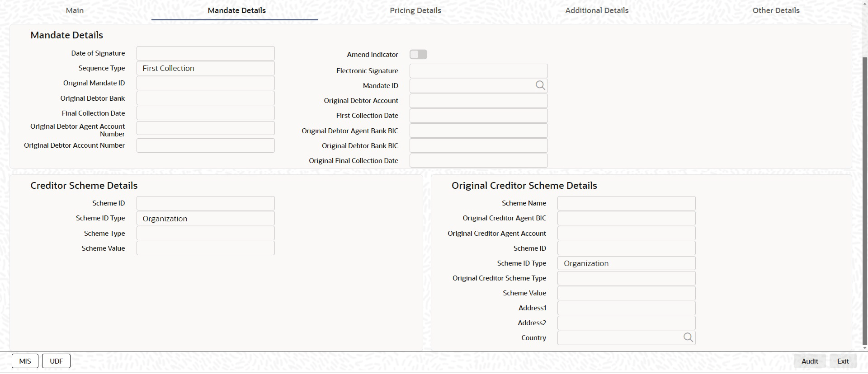Click the Scheme Name input field
This screenshot has width=868, height=374.
point(627,203)
